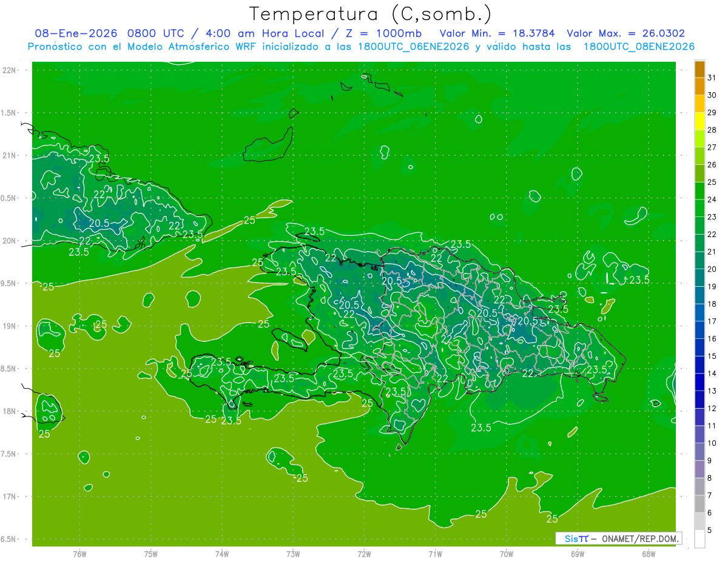
Task: Click the 7.5N latitude tick label
Action: [9, 453]
